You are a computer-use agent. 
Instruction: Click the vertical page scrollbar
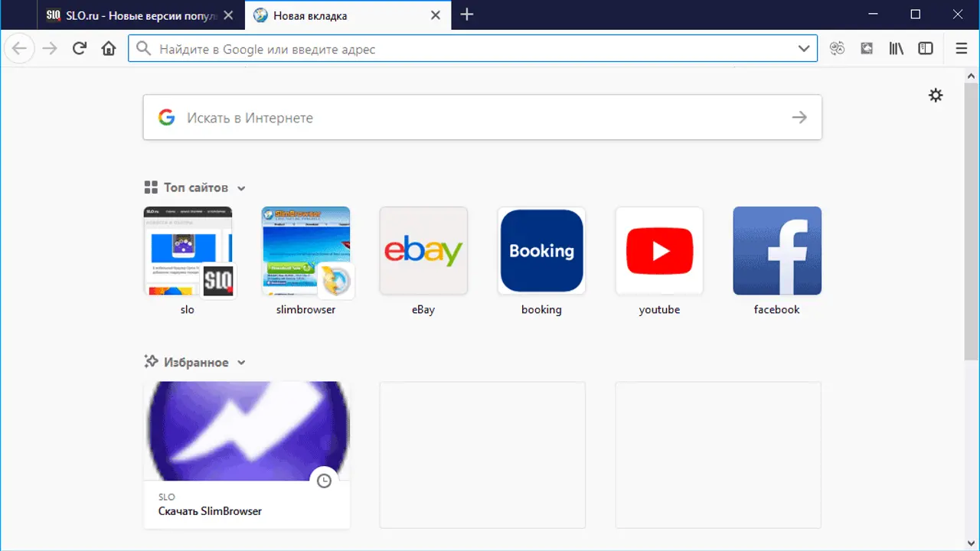[x=972, y=230]
